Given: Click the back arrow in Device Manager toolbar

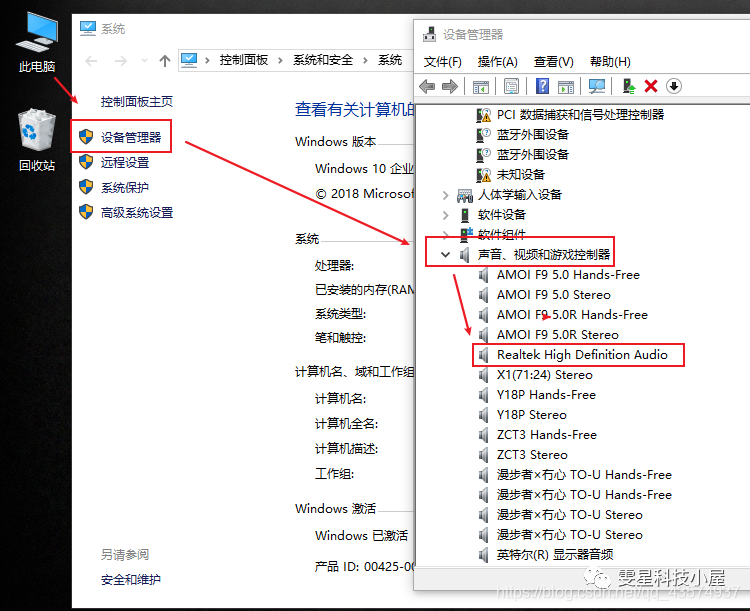Looking at the screenshot, I should pos(427,87).
